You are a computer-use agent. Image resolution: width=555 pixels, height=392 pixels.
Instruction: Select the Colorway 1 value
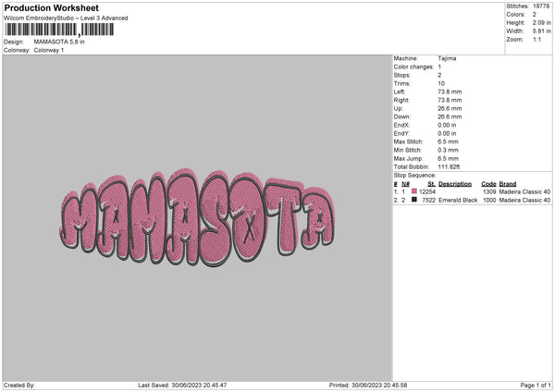[x=50, y=50]
